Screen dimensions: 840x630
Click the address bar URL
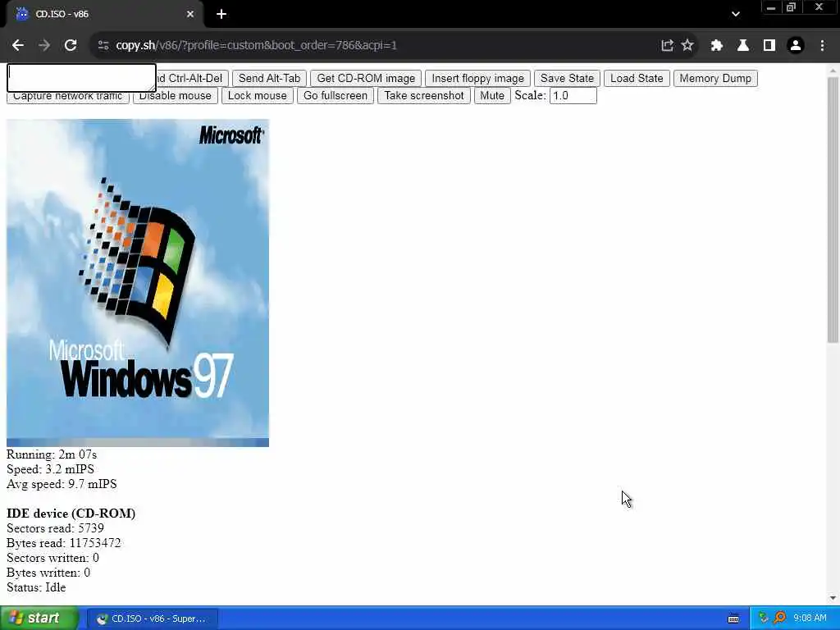click(x=256, y=46)
